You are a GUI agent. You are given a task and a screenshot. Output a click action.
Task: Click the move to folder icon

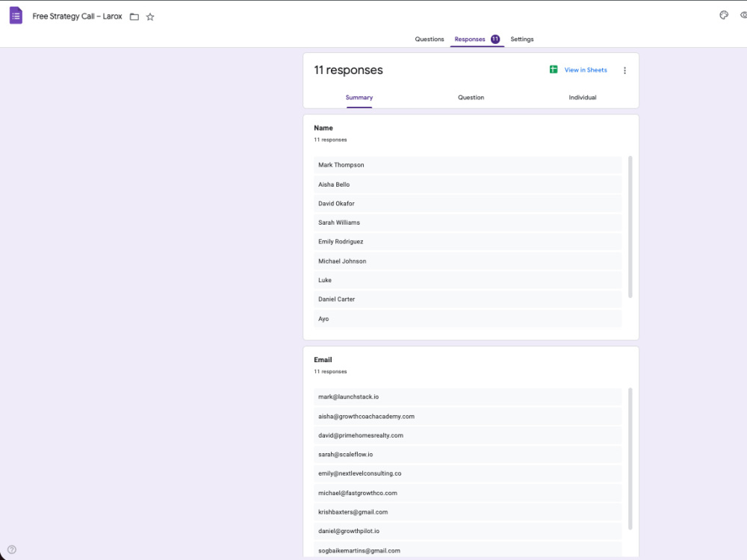[134, 16]
